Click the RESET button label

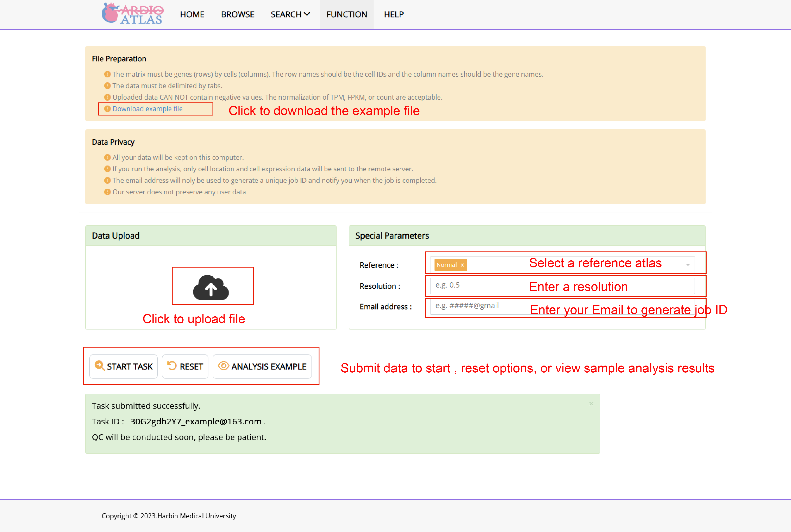[191, 366]
